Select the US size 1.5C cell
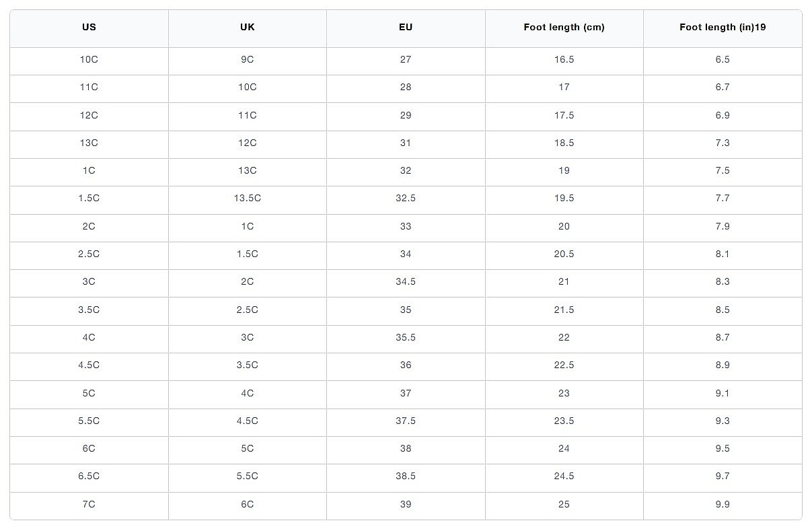The image size is (812, 531). click(x=89, y=199)
